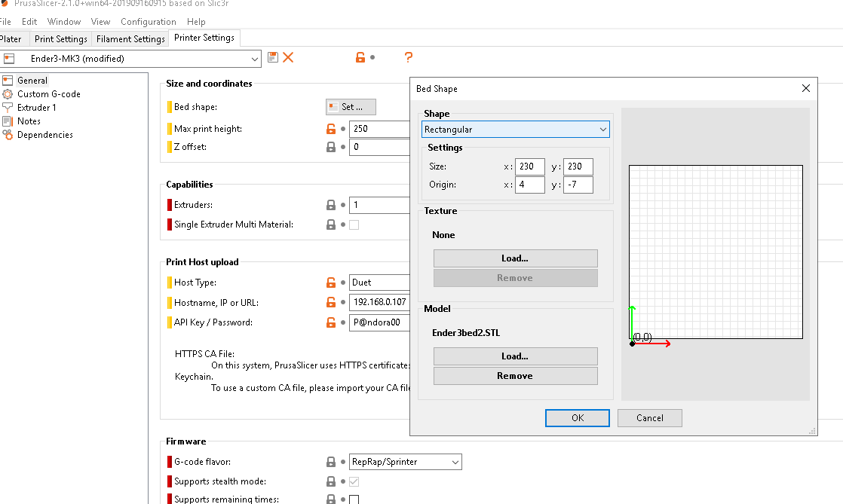This screenshot has height=504, width=843.
Task: Click the Max print height field
Action: pos(379,129)
